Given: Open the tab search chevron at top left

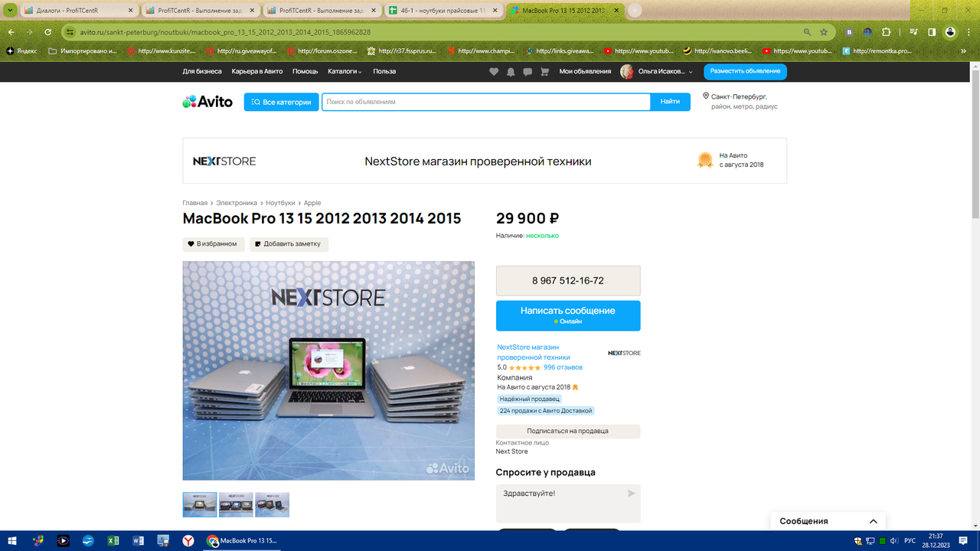Looking at the screenshot, I should 10,11.
